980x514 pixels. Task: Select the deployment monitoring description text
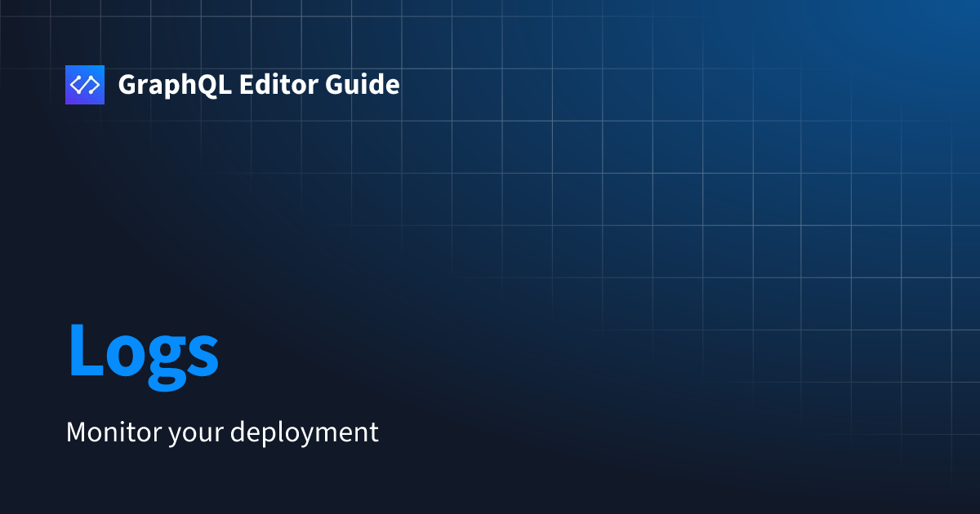[223, 432]
